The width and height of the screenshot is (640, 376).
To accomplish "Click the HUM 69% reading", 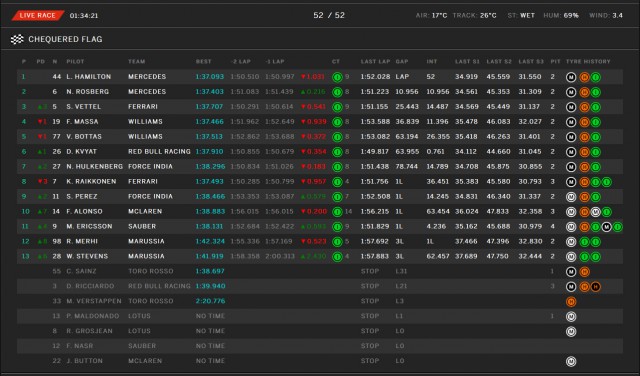I will click(x=561, y=16).
